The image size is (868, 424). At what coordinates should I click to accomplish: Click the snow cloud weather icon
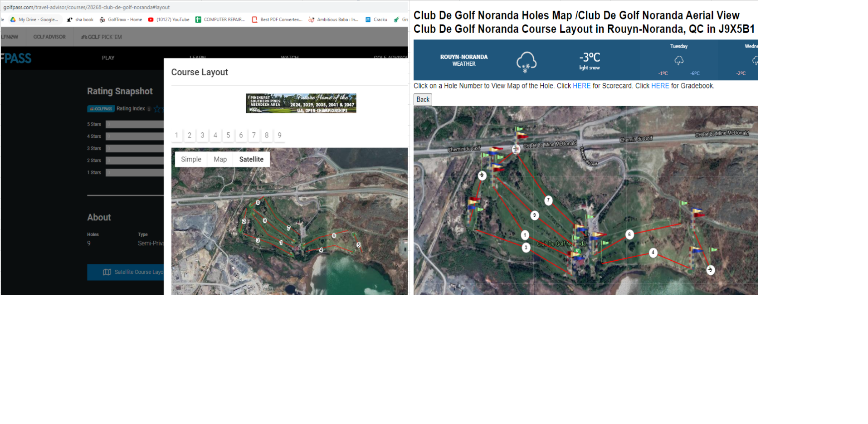point(526,62)
